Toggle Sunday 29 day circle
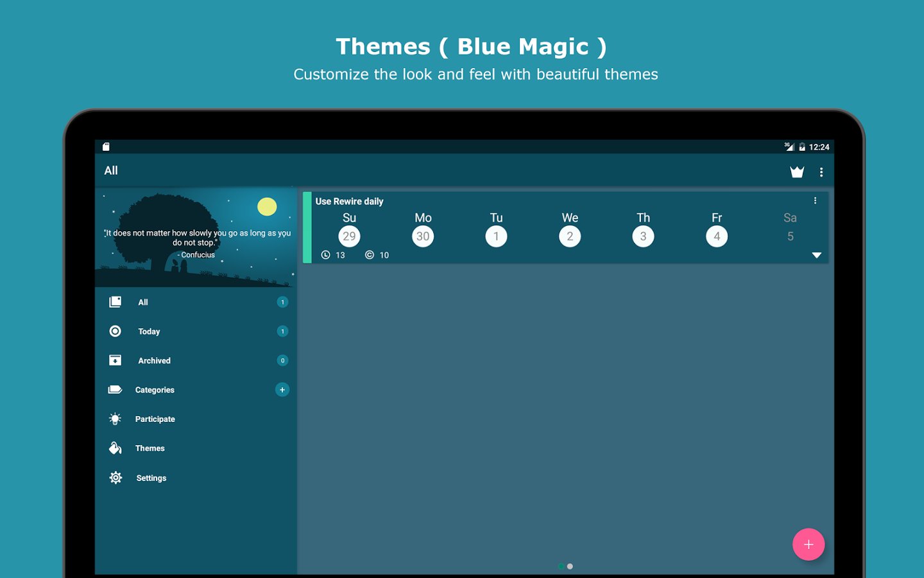 [x=349, y=236]
